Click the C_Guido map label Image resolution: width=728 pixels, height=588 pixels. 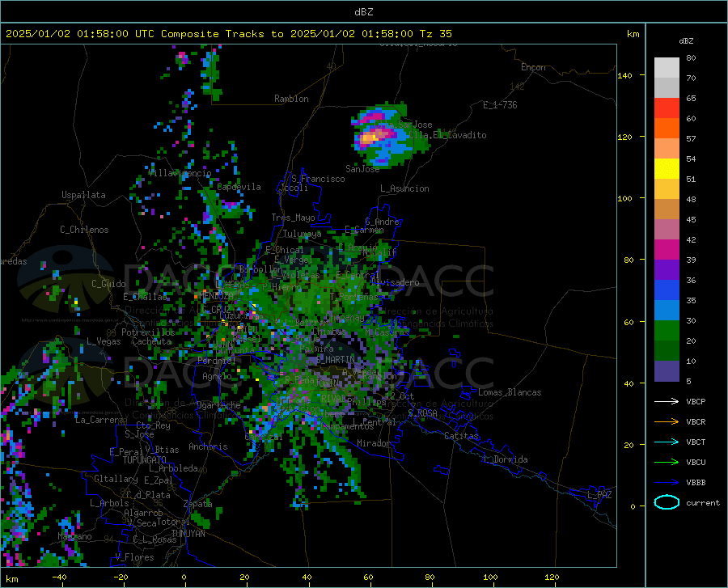pyautogui.click(x=108, y=284)
